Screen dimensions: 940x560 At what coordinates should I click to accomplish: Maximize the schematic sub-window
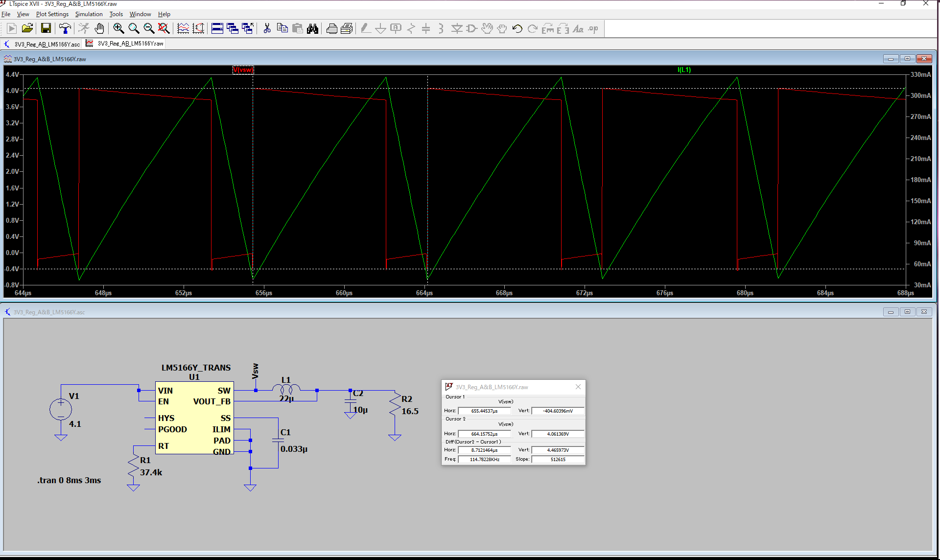[907, 312]
